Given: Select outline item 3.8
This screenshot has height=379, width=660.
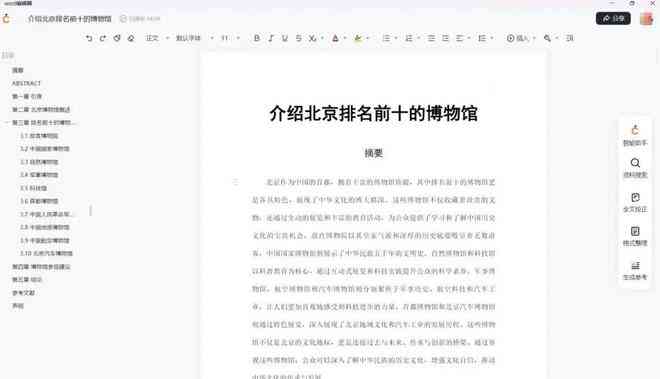Looking at the screenshot, I should tap(45, 227).
